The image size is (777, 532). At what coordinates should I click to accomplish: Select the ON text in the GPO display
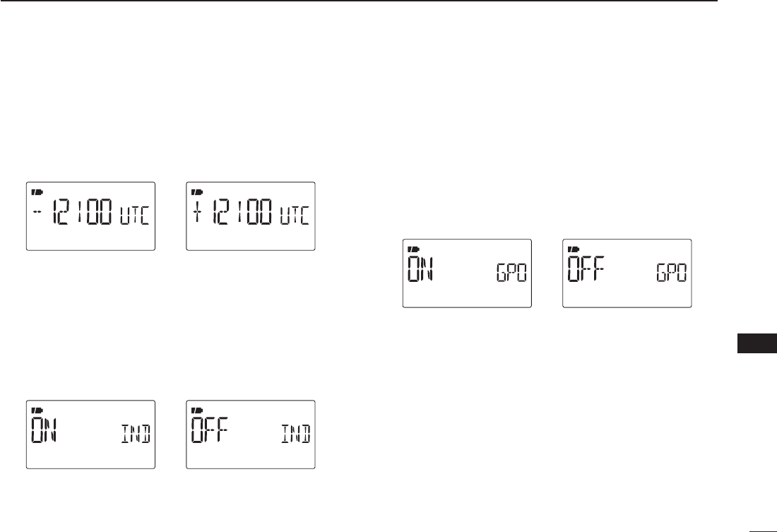coord(422,269)
